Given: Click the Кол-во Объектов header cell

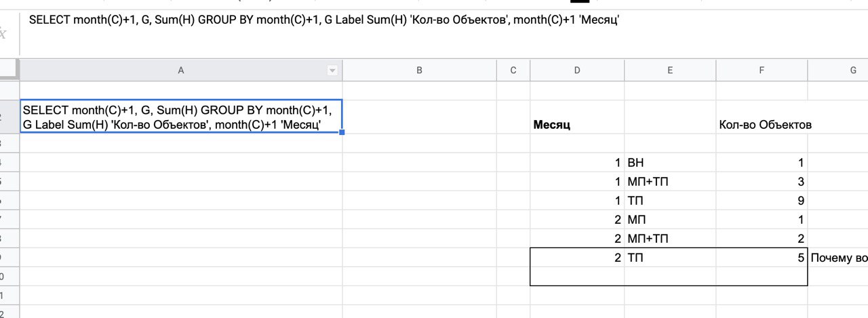Looking at the screenshot, I should (x=762, y=125).
